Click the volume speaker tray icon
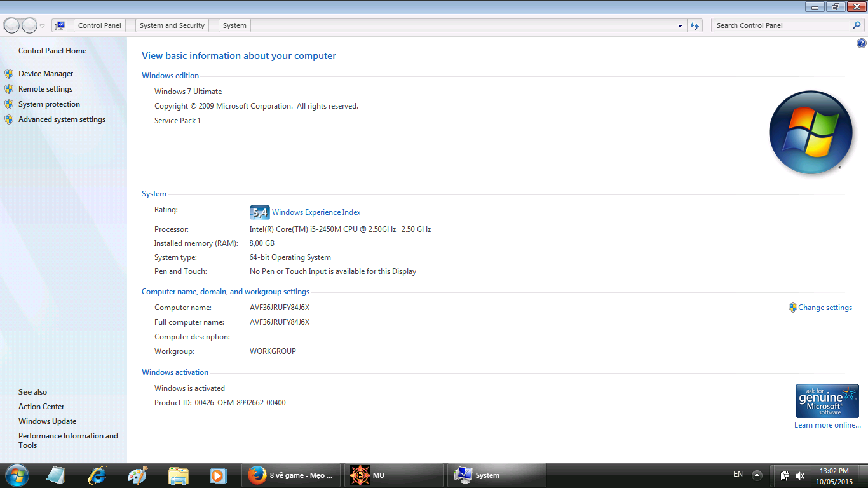Image resolution: width=868 pixels, height=488 pixels. coord(799,476)
